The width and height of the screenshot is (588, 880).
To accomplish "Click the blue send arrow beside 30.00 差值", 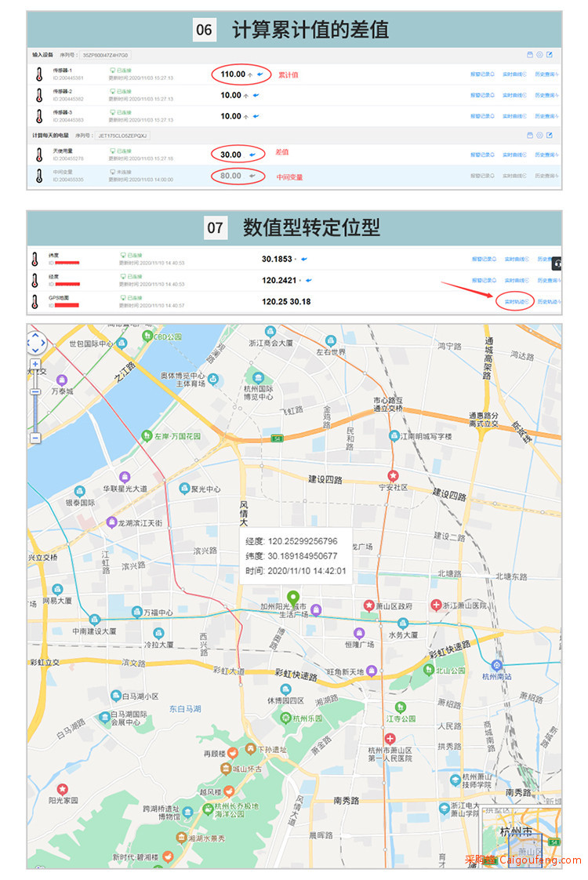I will [252, 155].
